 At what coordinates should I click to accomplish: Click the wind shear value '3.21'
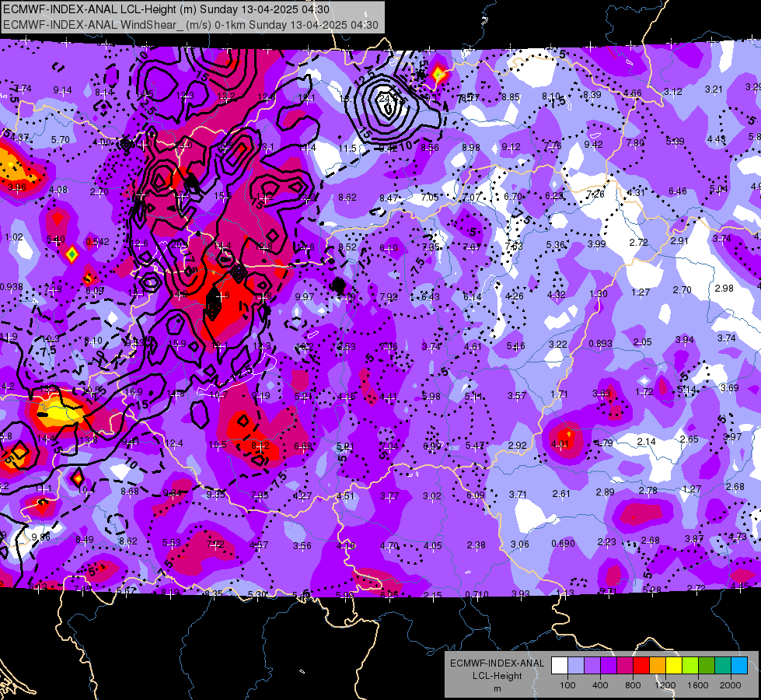[x=714, y=89]
